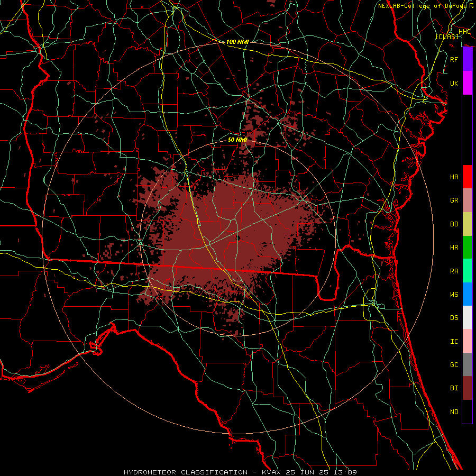
Task: Click the BD legend label
Action: point(454,224)
